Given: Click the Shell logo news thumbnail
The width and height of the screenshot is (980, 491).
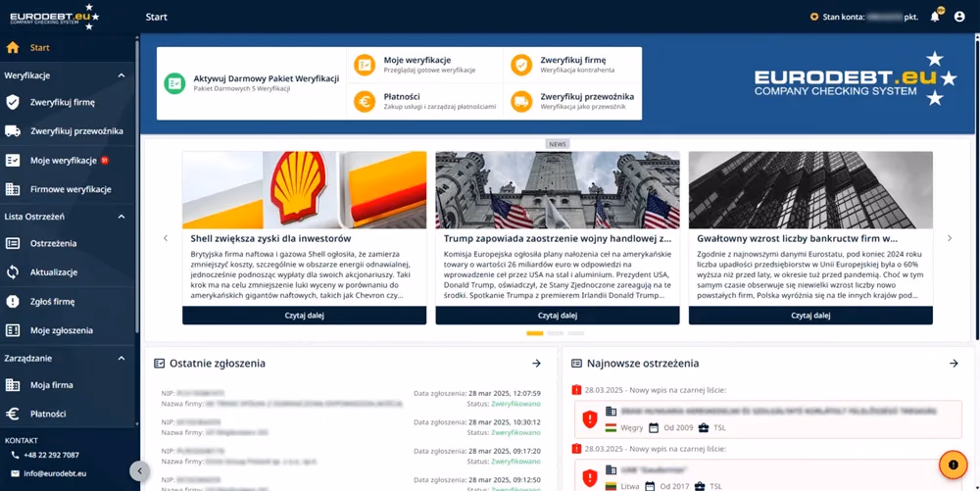Looking at the screenshot, I should point(305,190).
